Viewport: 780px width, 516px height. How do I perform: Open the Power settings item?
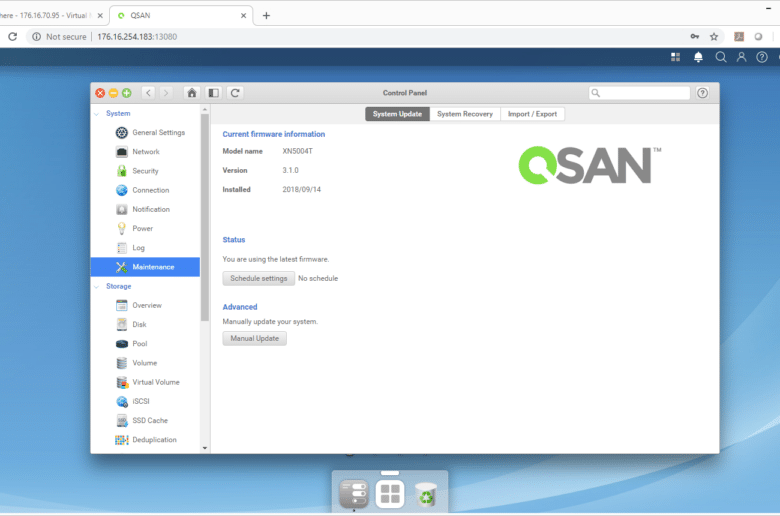[134, 228]
